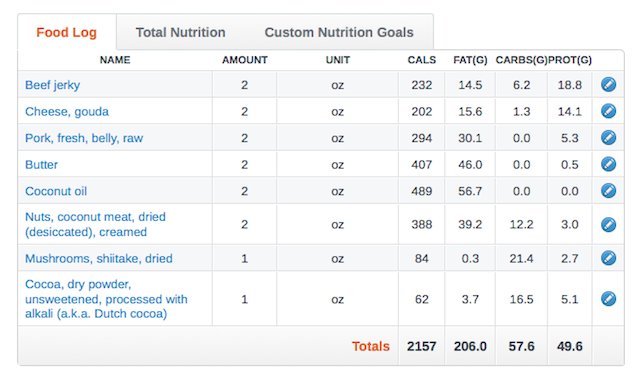Screen dimensions: 640x386
Task: Open the Beef jerky food link
Action: (x=53, y=85)
